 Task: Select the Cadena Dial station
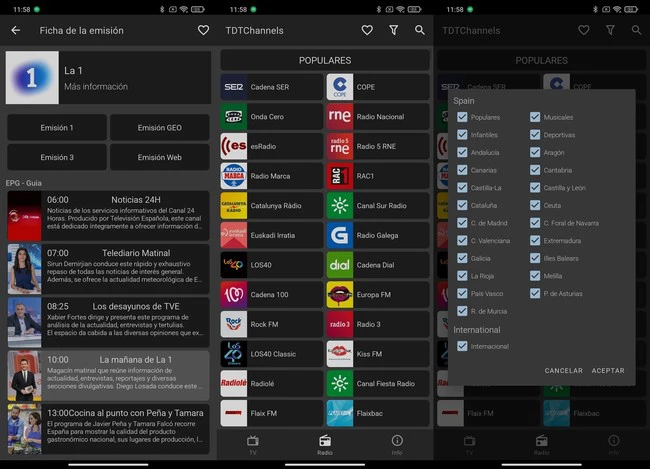(x=378, y=265)
